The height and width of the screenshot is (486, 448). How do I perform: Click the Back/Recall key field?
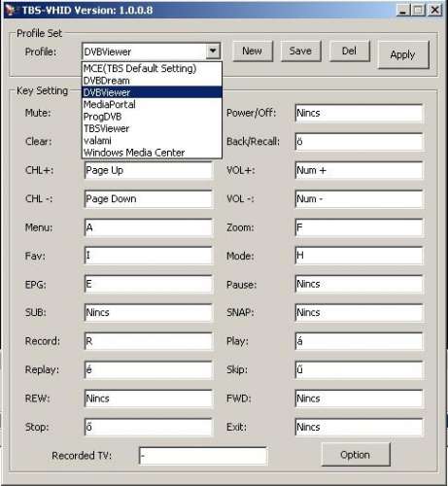coord(359,142)
